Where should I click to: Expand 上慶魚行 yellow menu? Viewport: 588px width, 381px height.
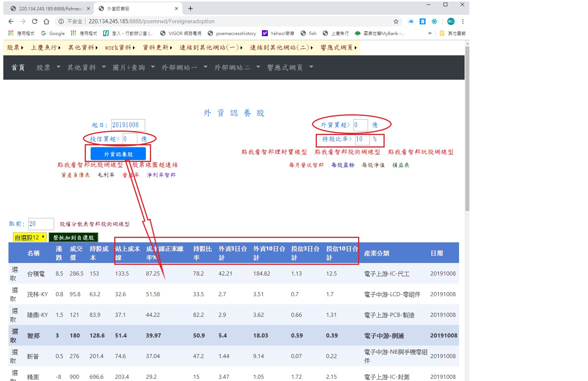pos(46,48)
